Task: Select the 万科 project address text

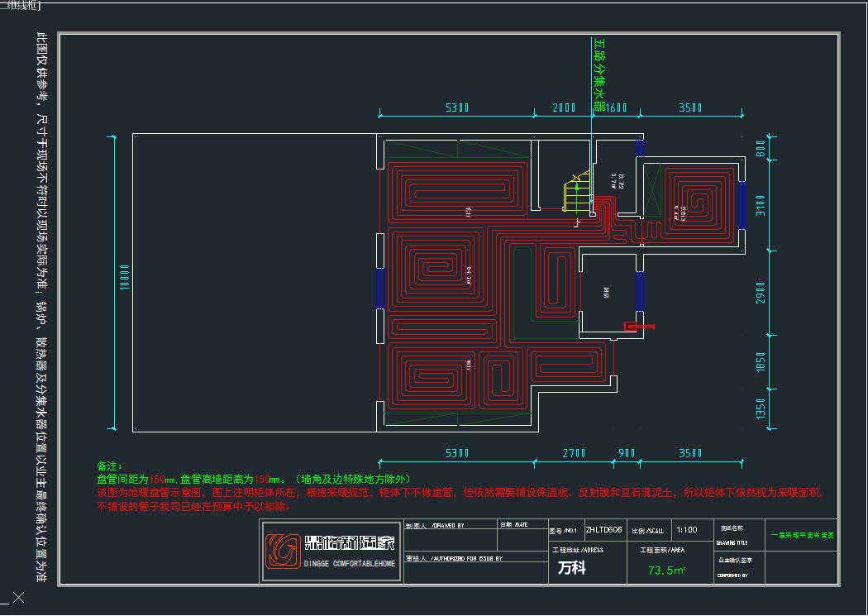Action: [571, 569]
